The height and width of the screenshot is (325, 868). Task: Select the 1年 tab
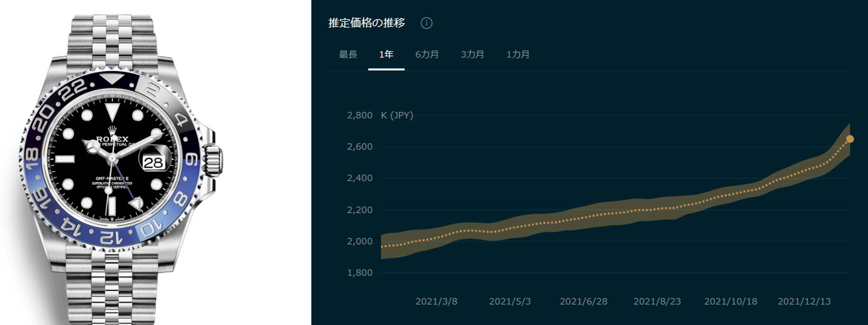386,55
